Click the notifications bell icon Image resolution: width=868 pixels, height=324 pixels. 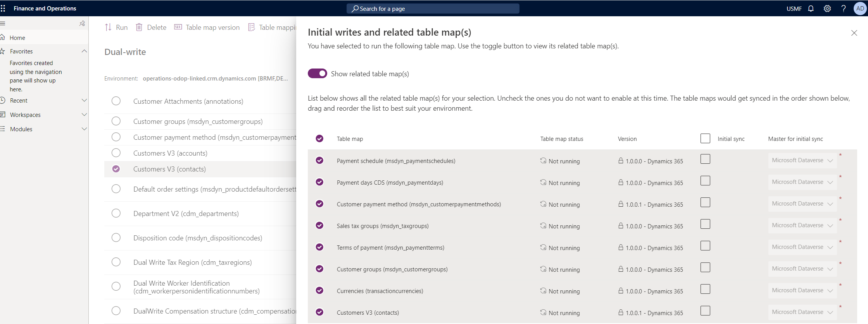(811, 9)
